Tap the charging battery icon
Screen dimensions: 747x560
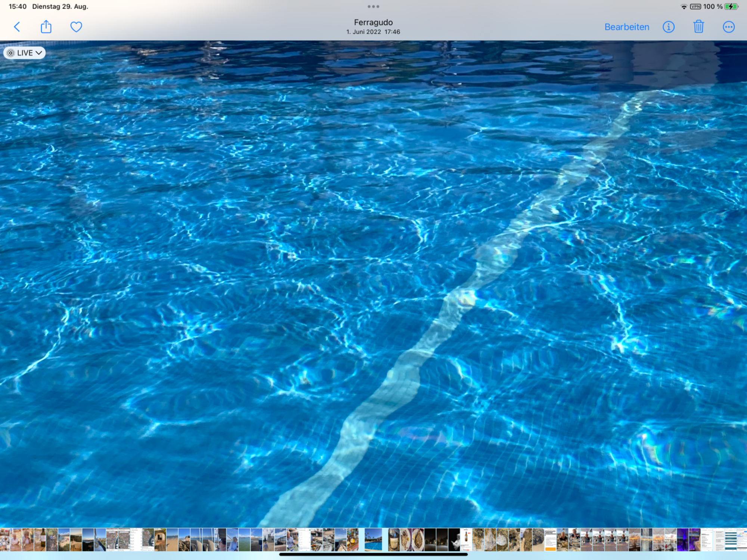[732, 7]
